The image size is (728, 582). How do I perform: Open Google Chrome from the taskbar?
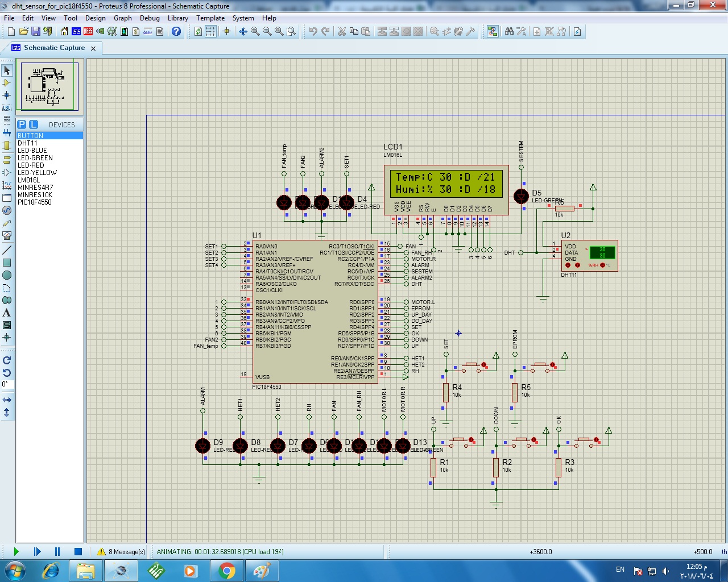pyautogui.click(x=226, y=571)
